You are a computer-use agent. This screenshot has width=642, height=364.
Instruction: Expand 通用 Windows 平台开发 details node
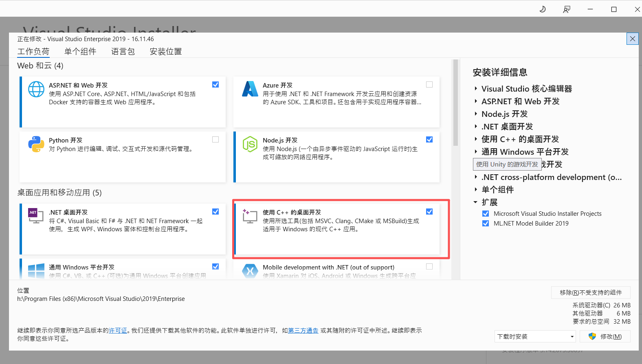coord(476,152)
